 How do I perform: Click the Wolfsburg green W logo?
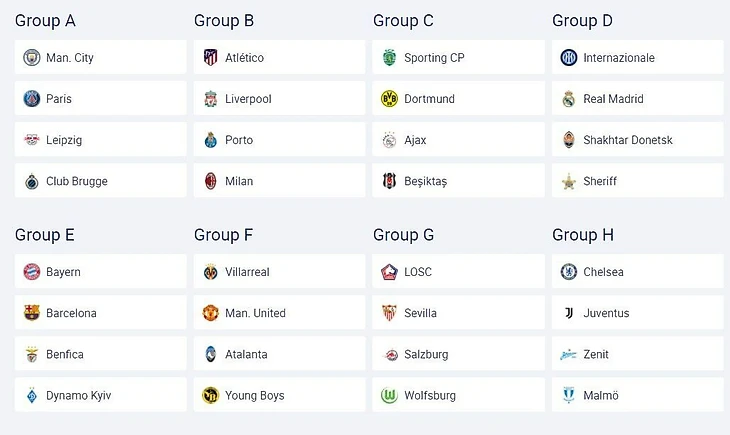tap(390, 396)
